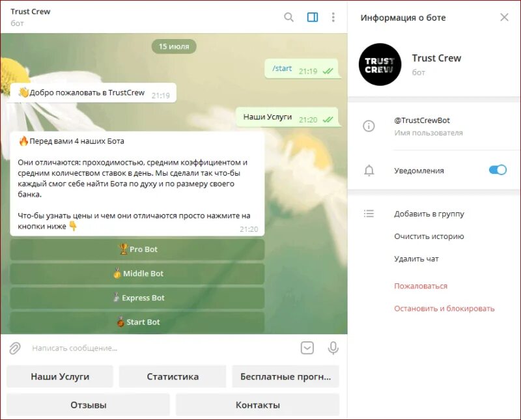
Task: Choose Добавить в группу
Action: (429, 214)
